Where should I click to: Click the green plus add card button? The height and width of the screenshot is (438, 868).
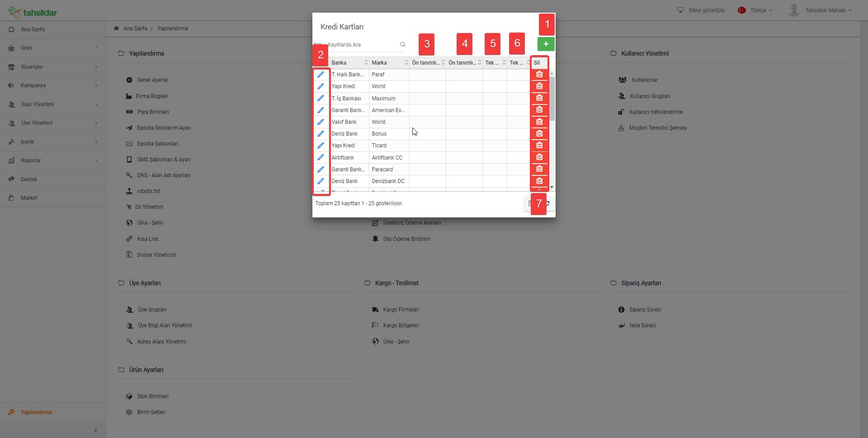click(546, 44)
